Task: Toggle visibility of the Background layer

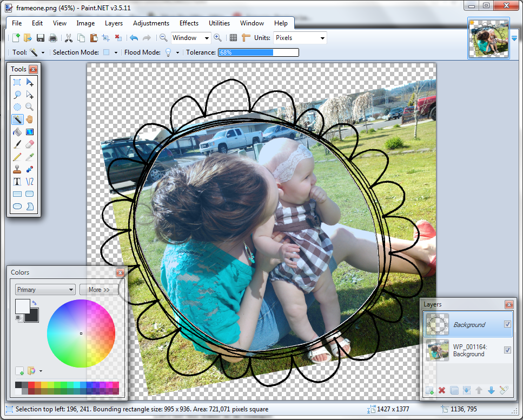Action: click(507, 324)
